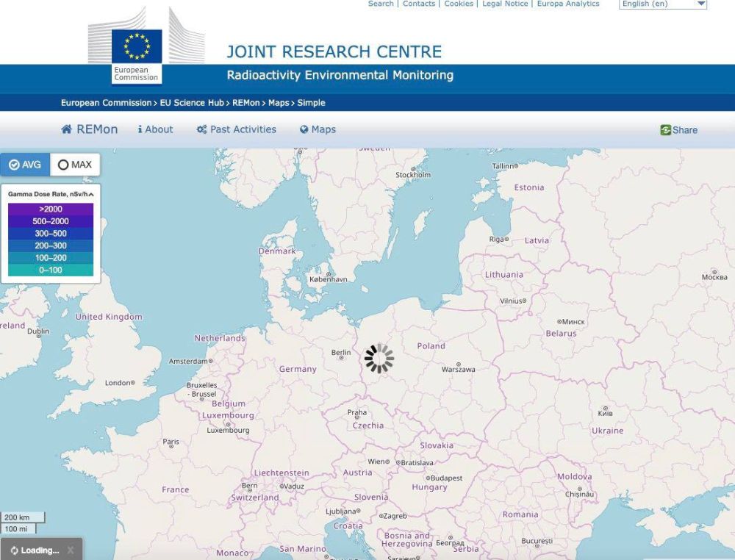Click EU Science Hub in breadcrumb

[192, 103]
